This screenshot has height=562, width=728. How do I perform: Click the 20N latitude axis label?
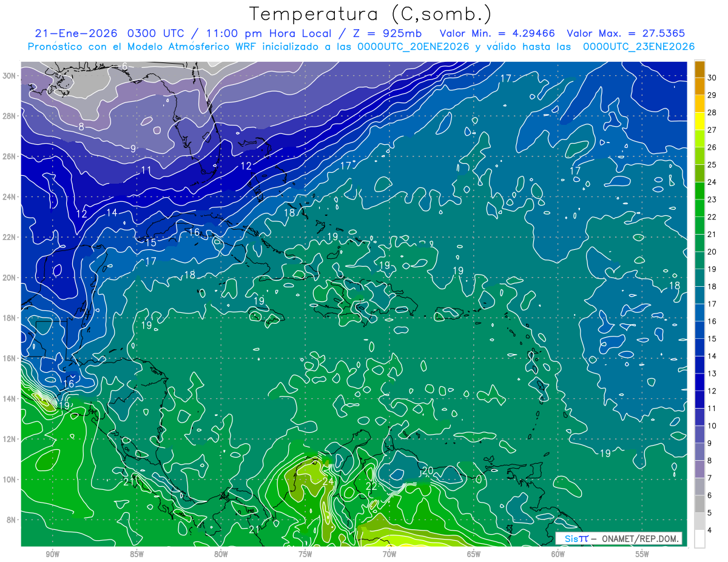coord(10,278)
